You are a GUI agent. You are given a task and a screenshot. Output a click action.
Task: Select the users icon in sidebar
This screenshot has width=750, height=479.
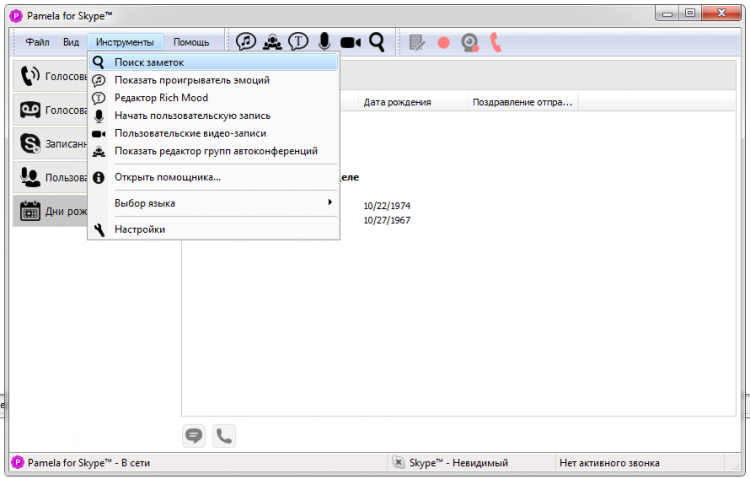[30, 178]
